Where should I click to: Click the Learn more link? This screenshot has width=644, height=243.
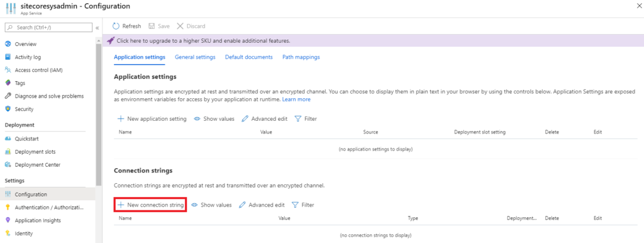(x=296, y=99)
